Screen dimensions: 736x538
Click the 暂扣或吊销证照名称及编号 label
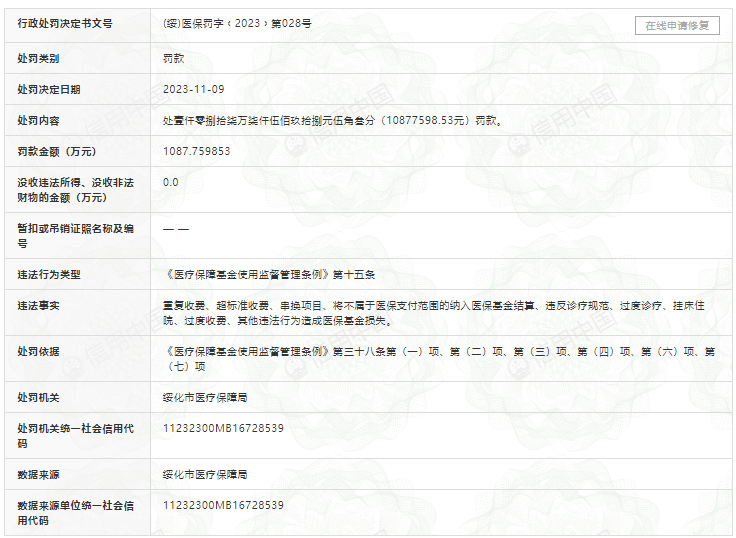point(75,235)
